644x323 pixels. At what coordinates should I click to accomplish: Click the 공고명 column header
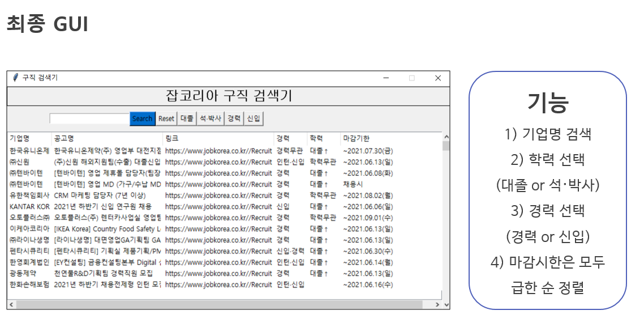pos(108,139)
